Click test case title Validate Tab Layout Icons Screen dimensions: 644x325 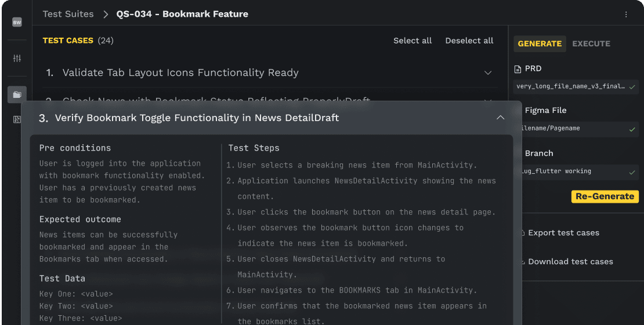(180, 72)
